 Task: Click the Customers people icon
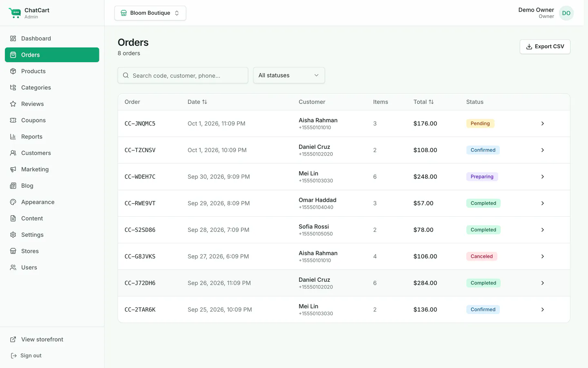[x=13, y=153]
